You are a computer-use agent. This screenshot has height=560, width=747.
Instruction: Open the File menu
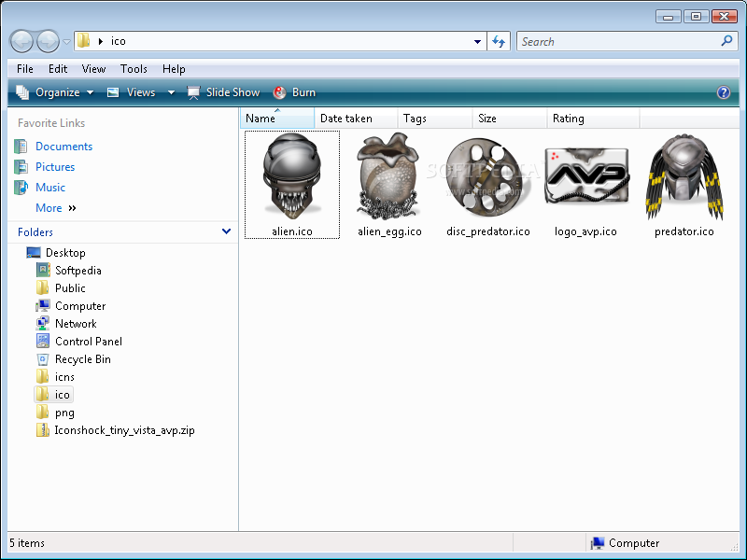[25, 69]
